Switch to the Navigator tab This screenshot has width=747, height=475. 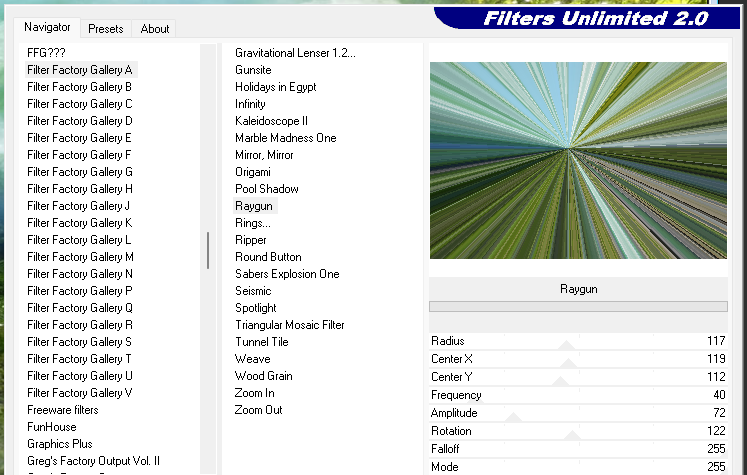[47, 27]
